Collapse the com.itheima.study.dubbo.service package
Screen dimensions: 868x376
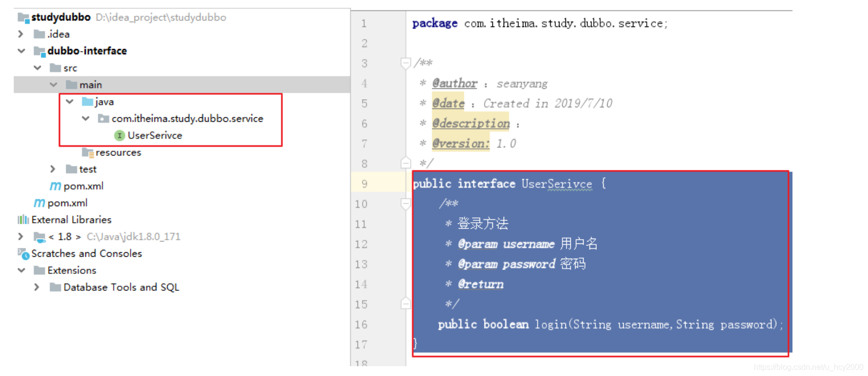[86, 118]
